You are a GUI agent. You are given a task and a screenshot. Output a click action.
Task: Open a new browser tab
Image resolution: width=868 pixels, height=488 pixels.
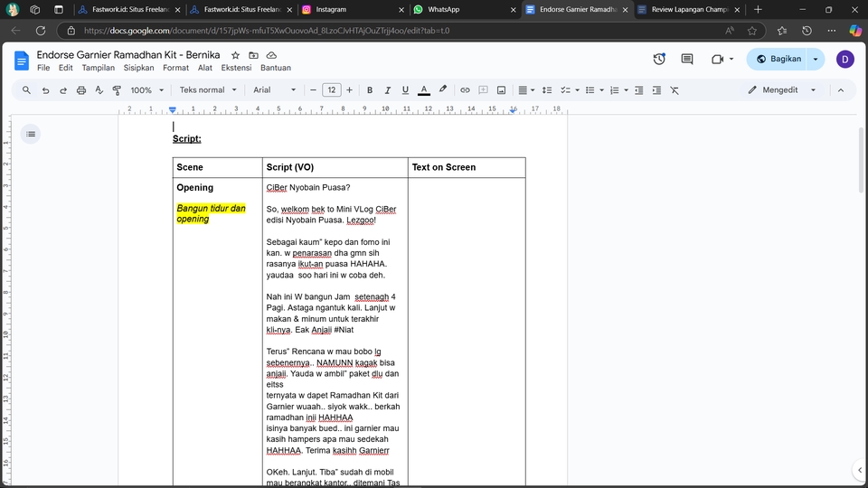click(758, 9)
